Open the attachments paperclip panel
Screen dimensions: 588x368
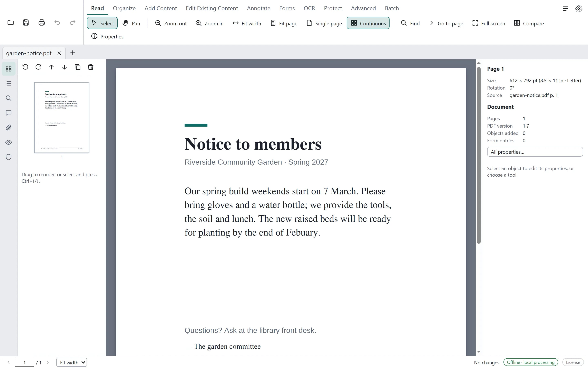click(x=9, y=128)
